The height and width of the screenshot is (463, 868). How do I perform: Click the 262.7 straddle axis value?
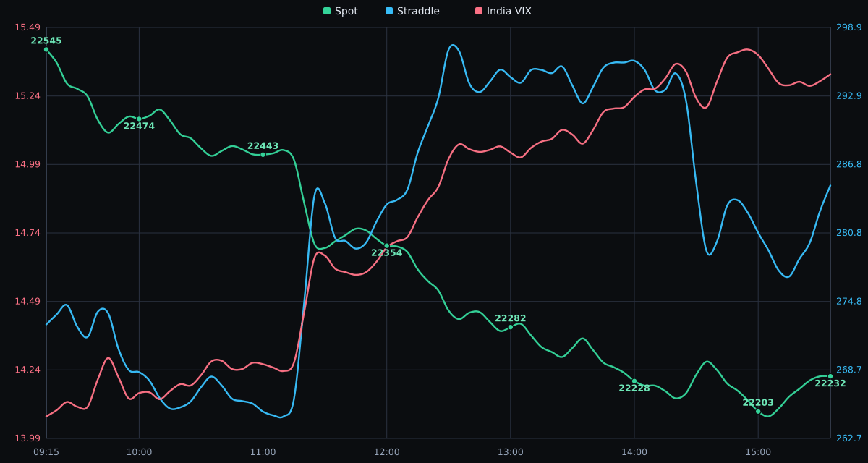coord(849,438)
